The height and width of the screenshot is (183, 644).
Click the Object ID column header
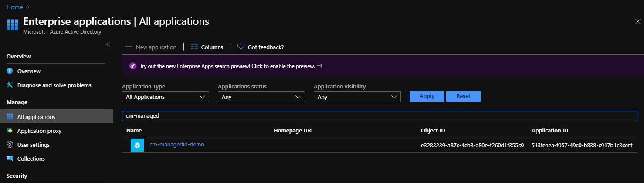coord(433,130)
